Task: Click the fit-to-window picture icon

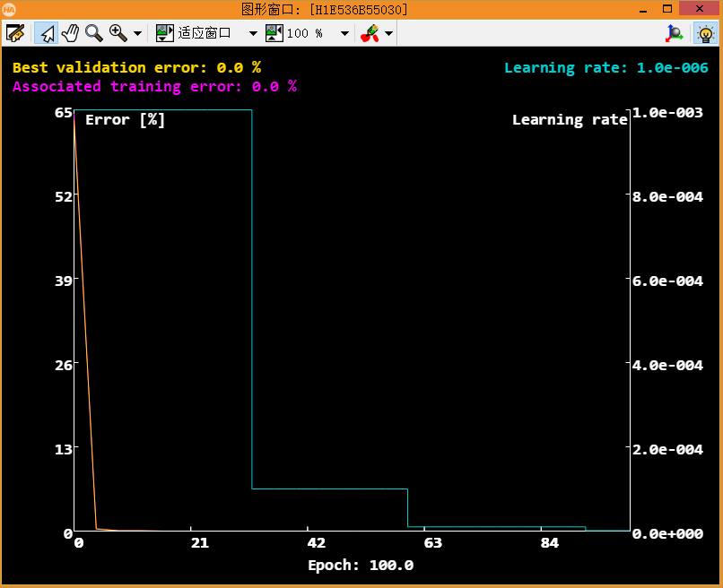Action: pyautogui.click(x=165, y=33)
